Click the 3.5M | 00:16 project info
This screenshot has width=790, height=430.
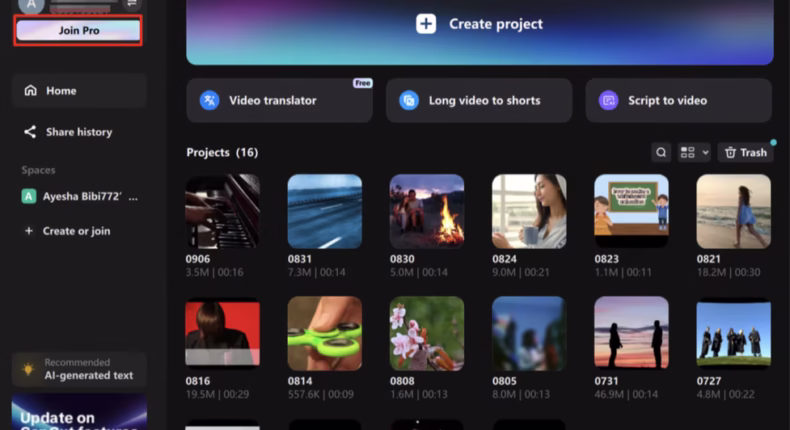214,272
